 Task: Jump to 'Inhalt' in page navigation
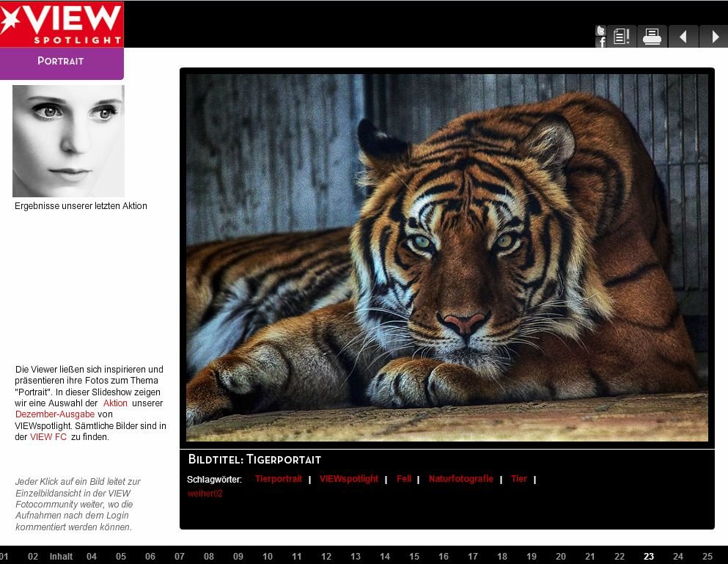click(x=62, y=557)
